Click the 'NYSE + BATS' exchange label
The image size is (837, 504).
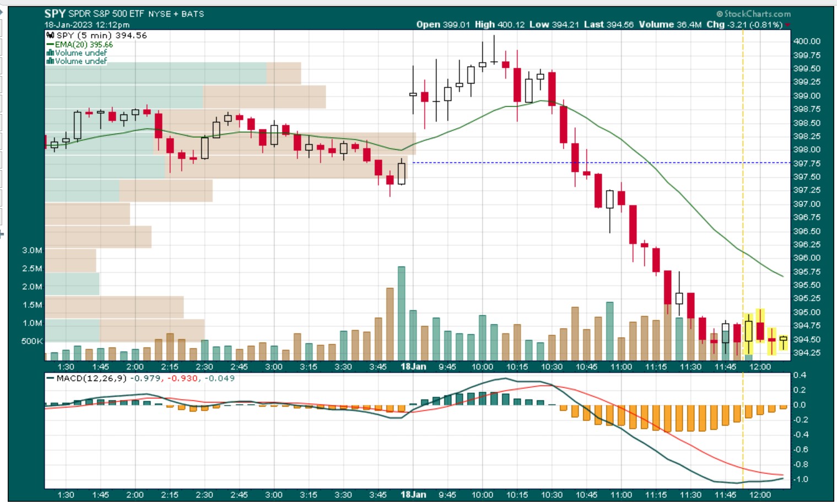click(176, 14)
